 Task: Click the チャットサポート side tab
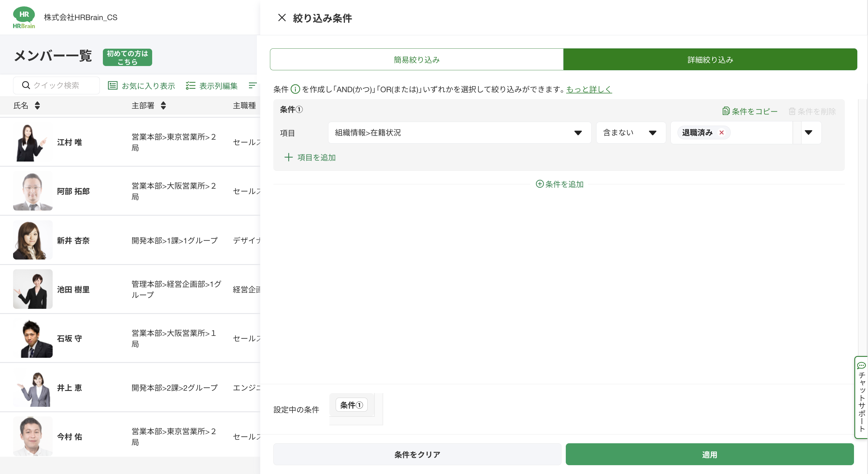click(861, 398)
